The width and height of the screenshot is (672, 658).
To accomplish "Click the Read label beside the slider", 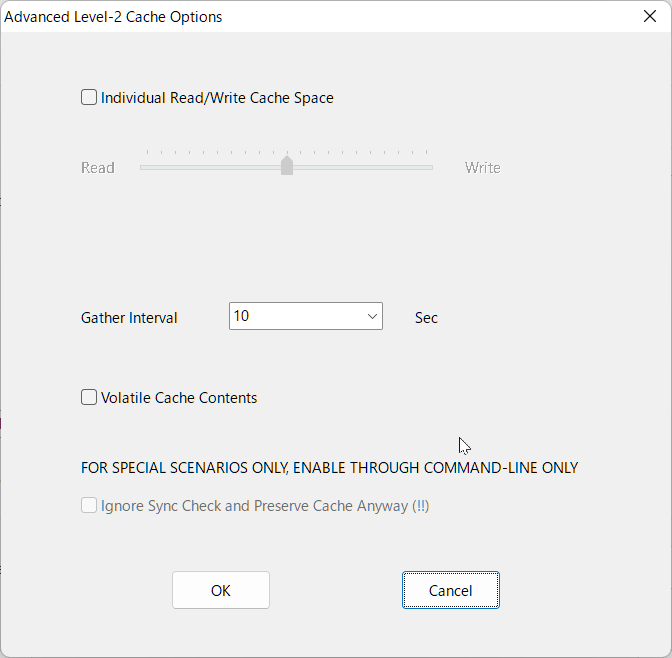I will tap(98, 168).
